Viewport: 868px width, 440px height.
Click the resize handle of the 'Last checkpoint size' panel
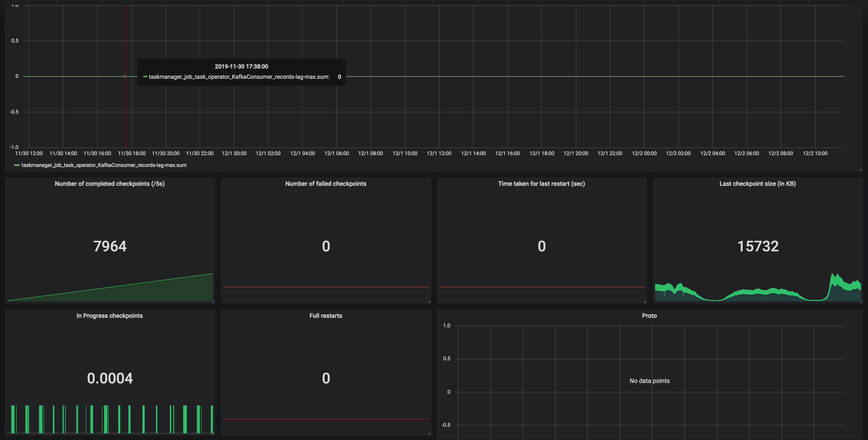tap(861, 302)
